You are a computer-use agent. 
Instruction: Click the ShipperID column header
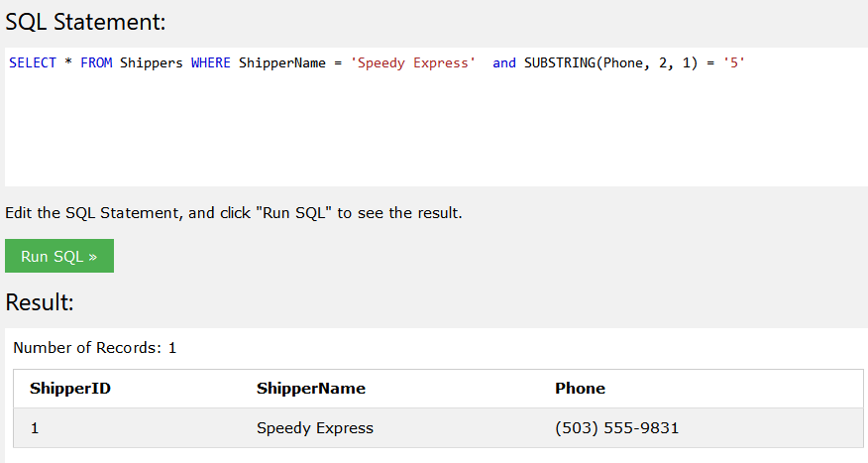[x=70, y=389]
